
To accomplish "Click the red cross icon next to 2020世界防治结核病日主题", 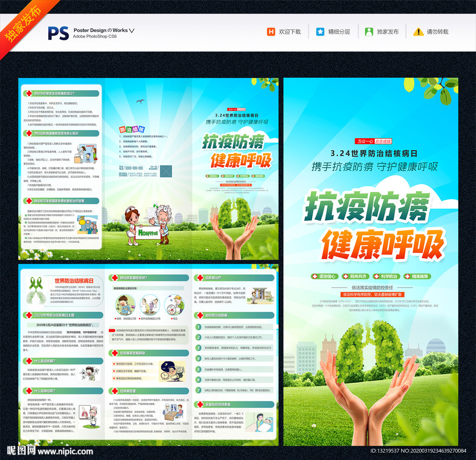I will tap(29, 315).
